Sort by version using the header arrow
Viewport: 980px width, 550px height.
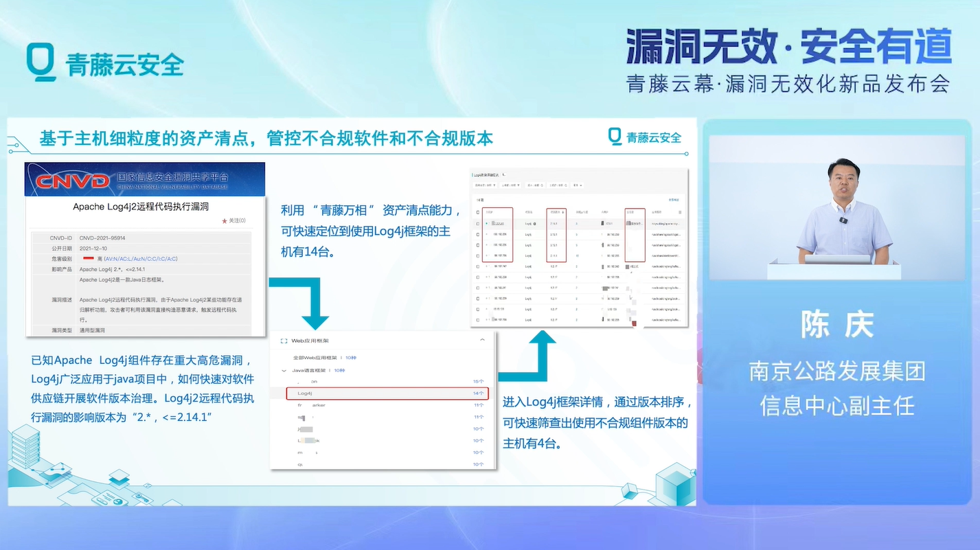point(563,212)
